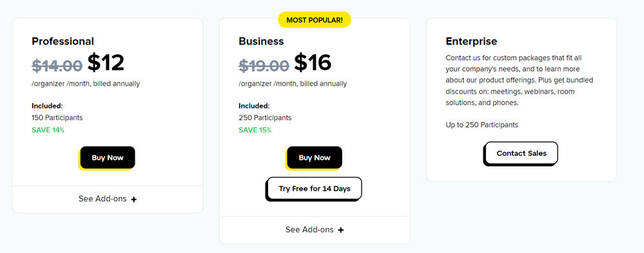This screenshot has width=644, height=253.
Task: Expand See Add-ons in Business card
Action: coord(315,230)
